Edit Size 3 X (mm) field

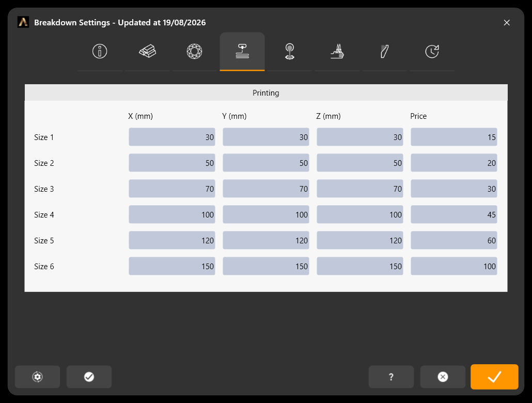(x=172, y=189)
